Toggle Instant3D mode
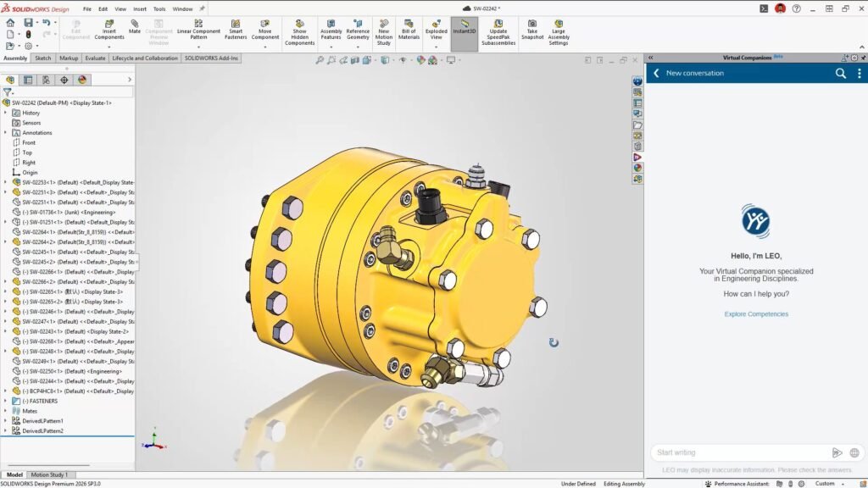Viewport: 868px width, 488px height. [465, 33]
